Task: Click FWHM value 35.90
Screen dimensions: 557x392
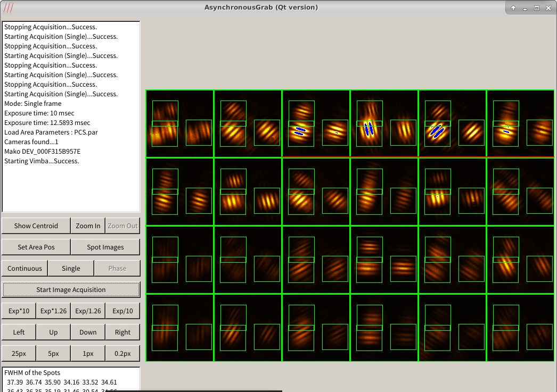Action: pyautogui.click(x=53, y=382)
